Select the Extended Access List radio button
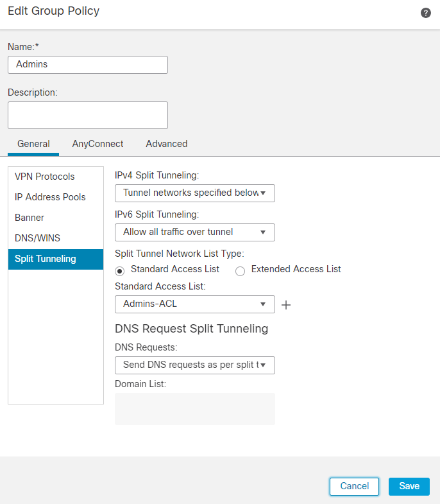The height and width of the screenshot is (504, 440). 241,270
